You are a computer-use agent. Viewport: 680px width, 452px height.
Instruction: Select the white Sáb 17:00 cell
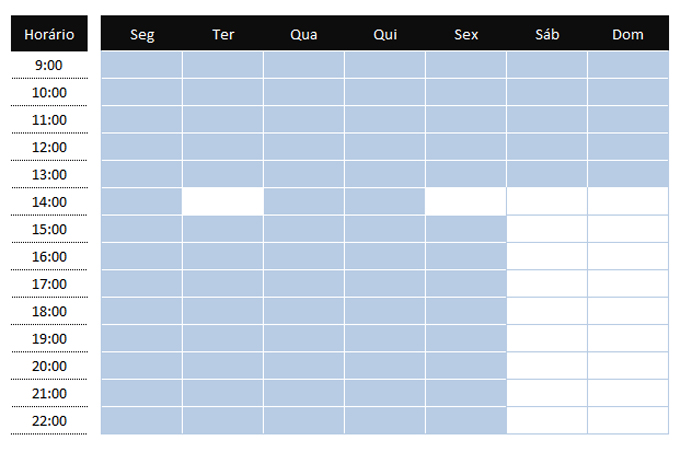(x=547, y=283)
